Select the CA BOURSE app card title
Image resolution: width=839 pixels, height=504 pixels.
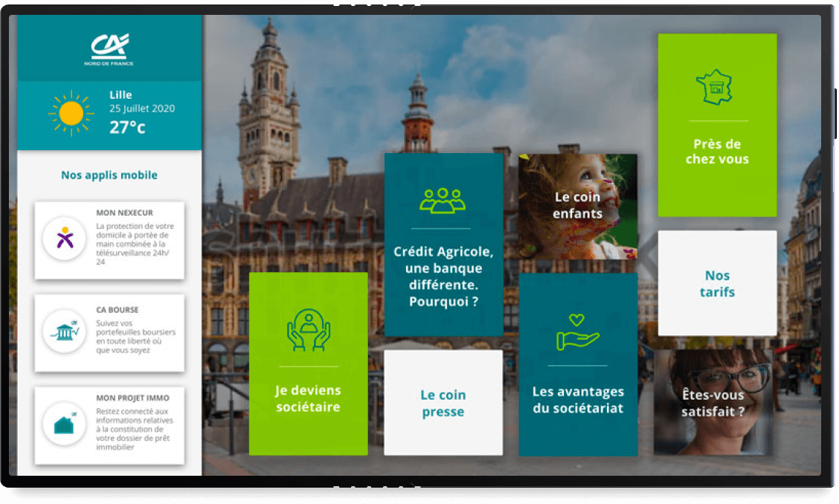click(x=118, y=310)
